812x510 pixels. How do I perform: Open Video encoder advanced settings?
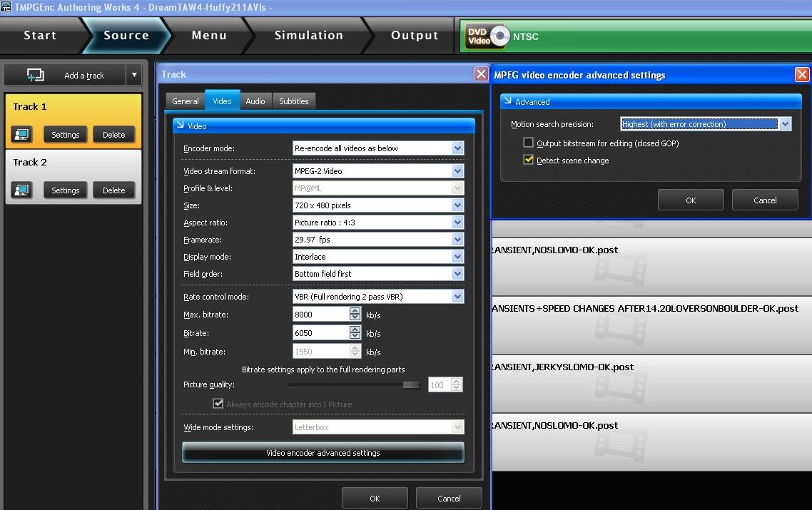tap(323, 452)
